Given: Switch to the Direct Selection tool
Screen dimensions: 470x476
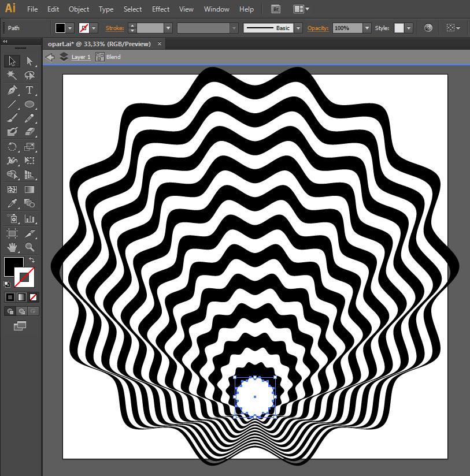Looking at the screenshot, I should pyautogui.click(x=29, y=61).
